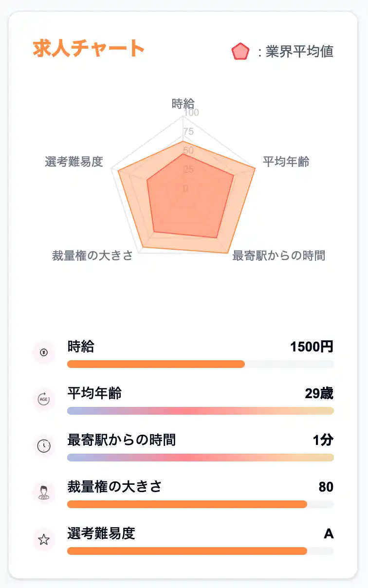Click the 裁量権の大きさ progress bar
368x588 pixels.
pyautogui.click(x=187, y=504)
